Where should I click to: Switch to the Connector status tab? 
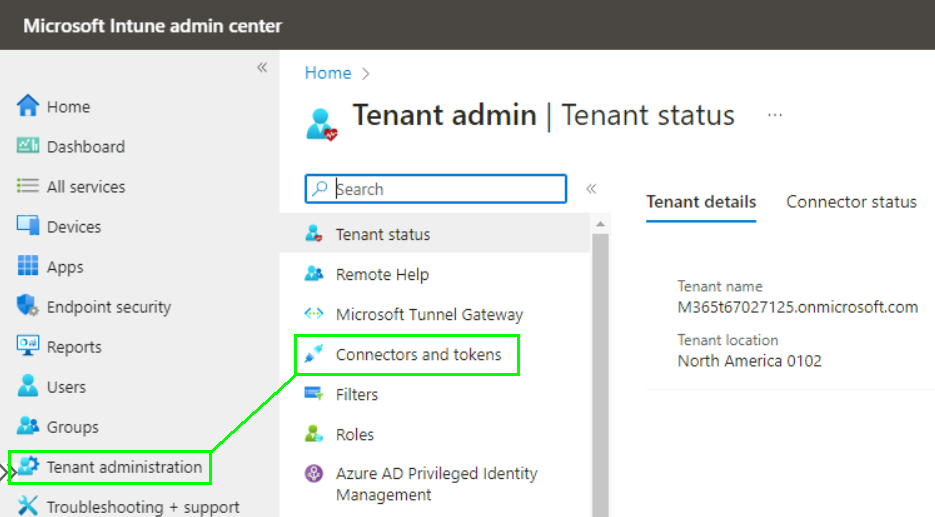851,202
